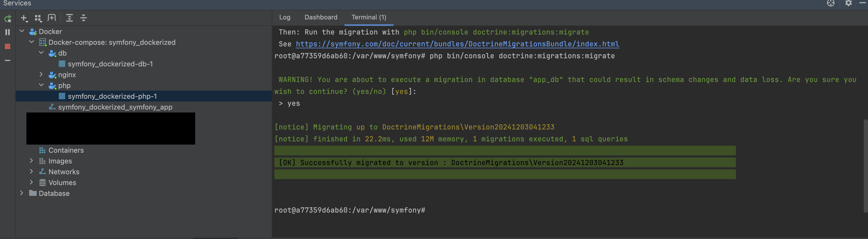Click the "Migrating up to" notice line

[x=415, y=127]
